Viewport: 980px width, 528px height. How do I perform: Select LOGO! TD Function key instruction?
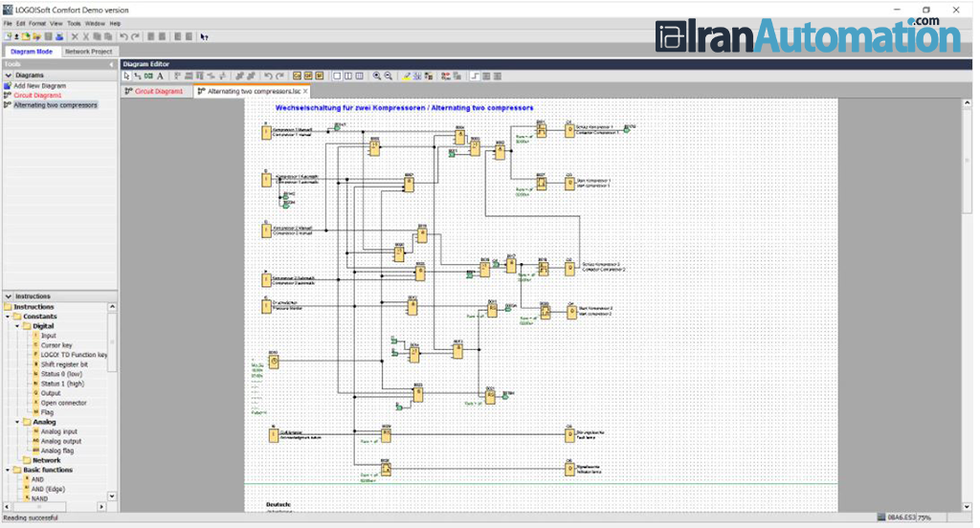pyautogui.click(x=74, y=355)
